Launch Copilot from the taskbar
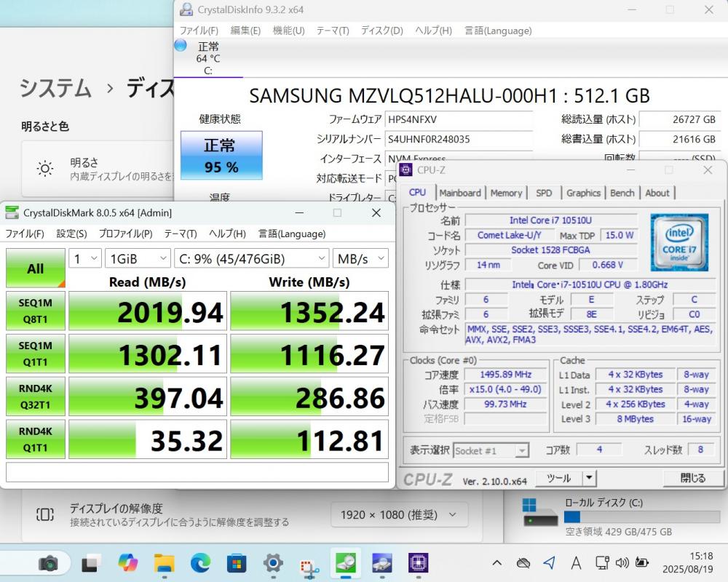 [x=127, y=563]
